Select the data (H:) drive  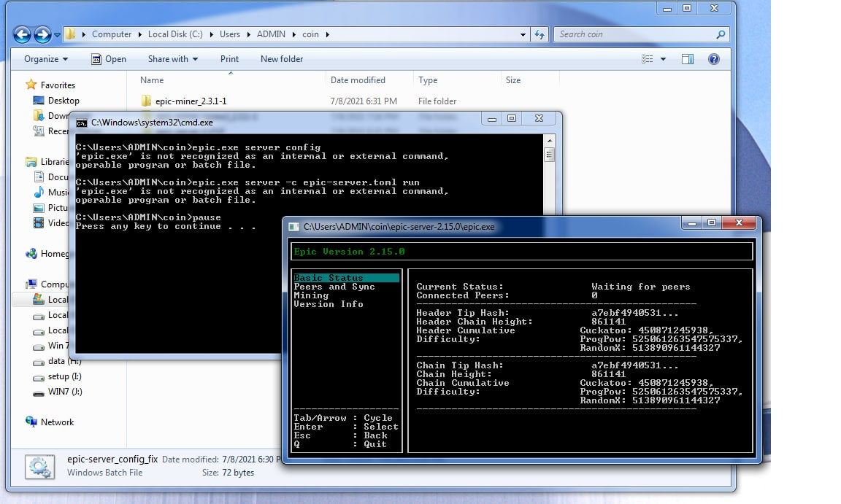tap(64, 361)
